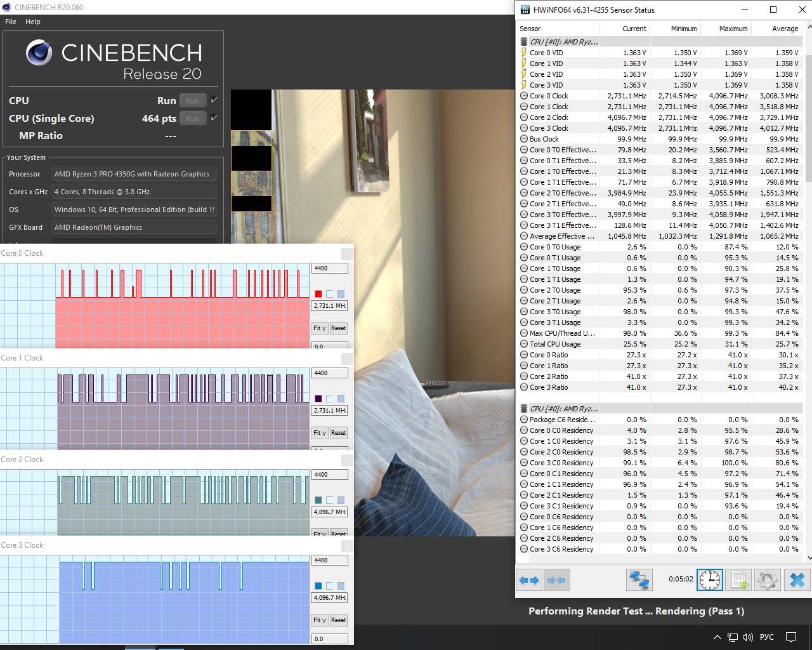
Task: Click the 4400 maximum field in Core 1 Clock graph
Action: pos(330,373)
